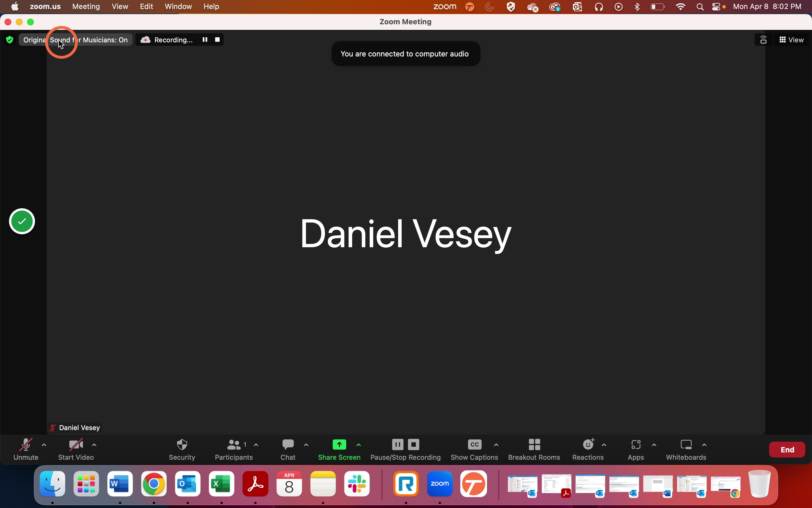Open the Help menu in menu bar

211,6
